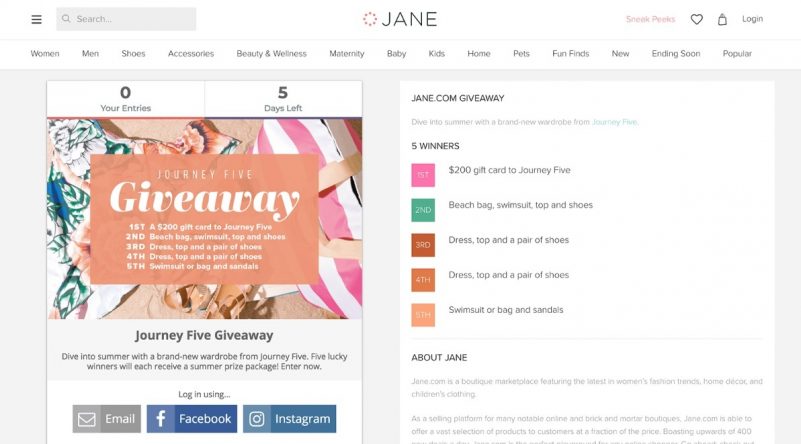This screenshot has width=801, height=444.
Task: Click the 5TH prize badge
Action: [423, 315]
